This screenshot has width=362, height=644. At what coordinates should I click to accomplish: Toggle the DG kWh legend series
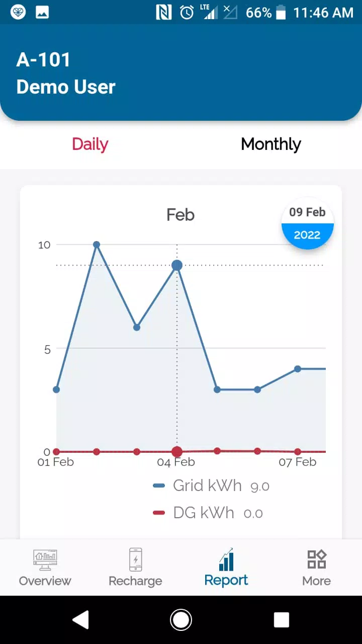tap(203, 513)
